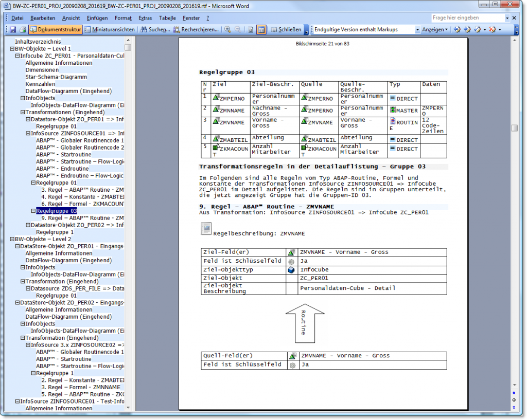Select the accept change reviewing icon
The height and width of the screenshot is (420, 527).
478,29
